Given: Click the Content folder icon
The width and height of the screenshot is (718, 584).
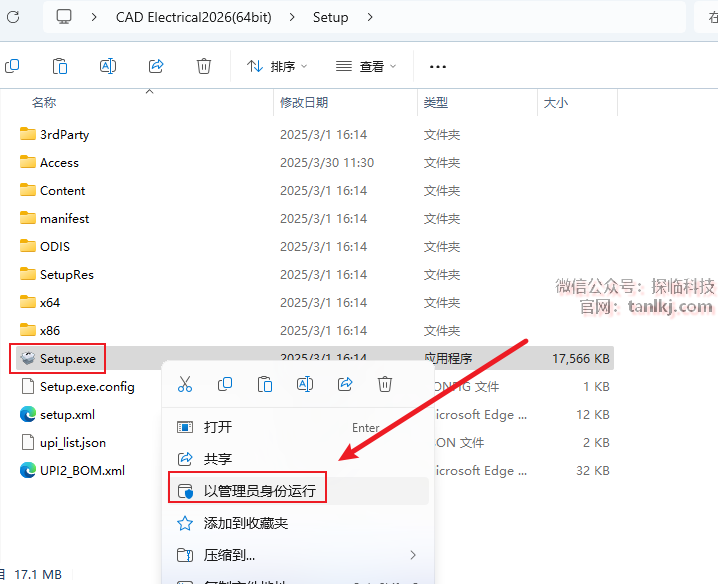Looking at the screenshot, I should 27,190.
